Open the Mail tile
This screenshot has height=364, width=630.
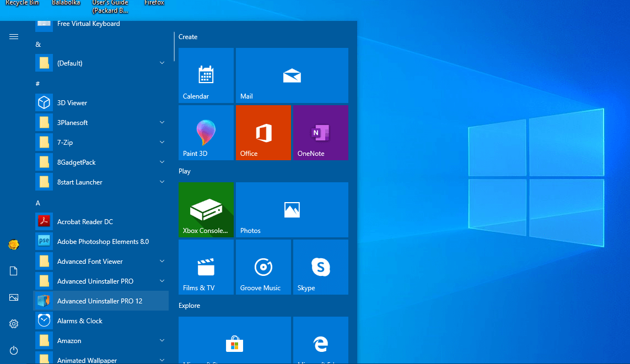coord(292,75)
